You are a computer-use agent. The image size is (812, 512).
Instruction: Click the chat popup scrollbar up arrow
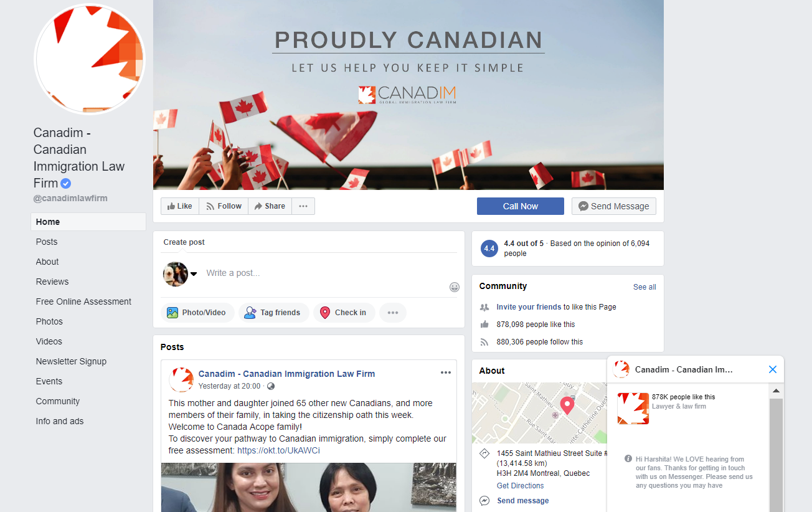[x=776, y=392]
